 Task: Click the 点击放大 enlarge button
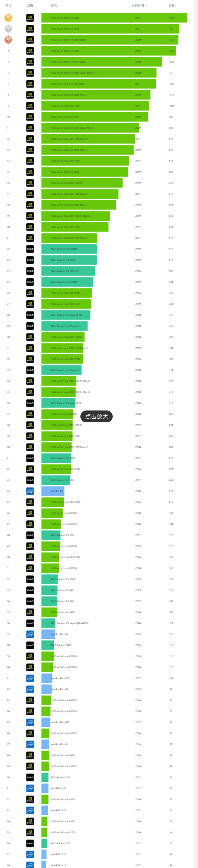tap(97, 416)
